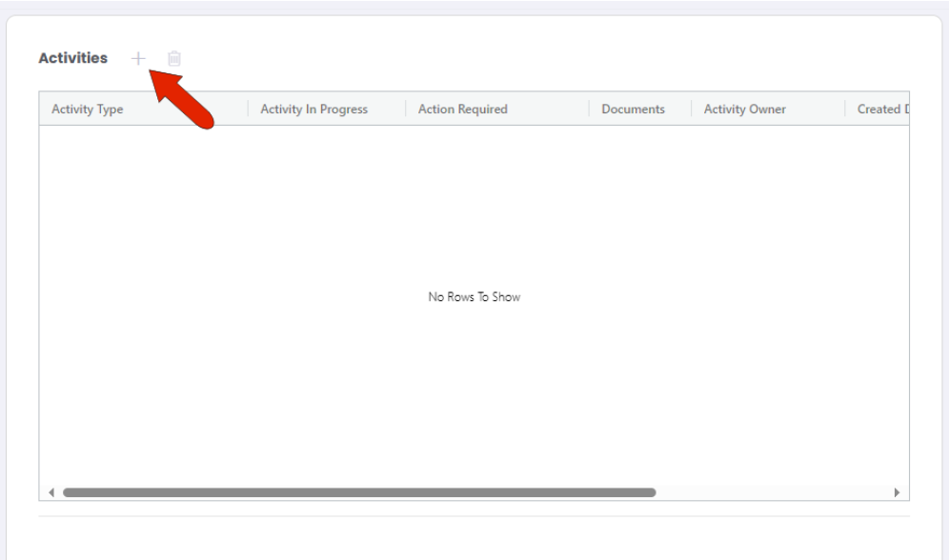Sort by Activity In Progress column header
The width and height of the screenshot is (949, 560).
(313, 110)
